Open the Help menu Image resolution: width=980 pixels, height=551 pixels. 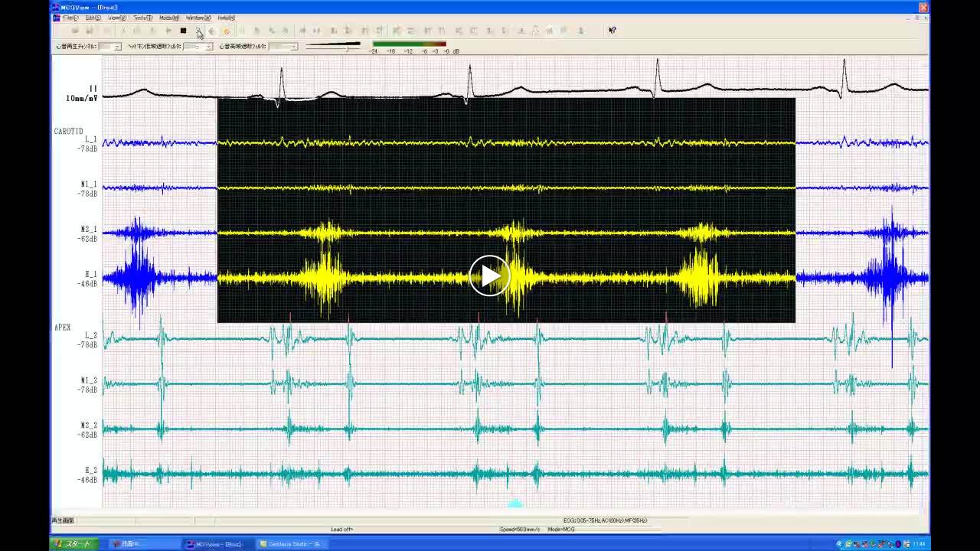(226, 18)
